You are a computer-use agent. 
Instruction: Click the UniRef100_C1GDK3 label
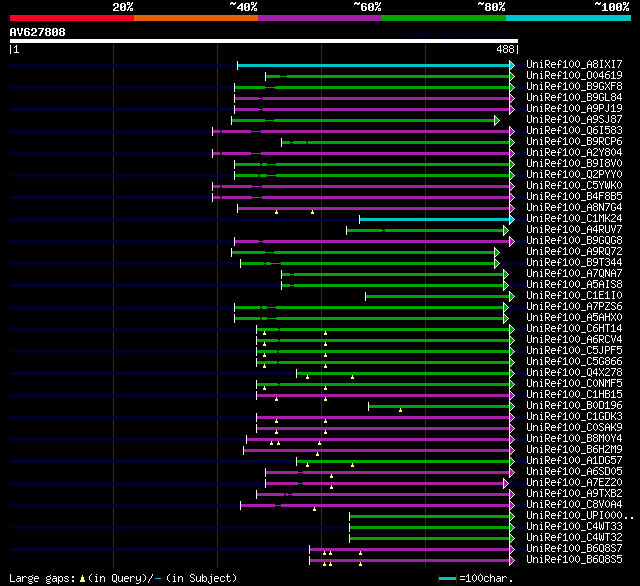pyautogui.click(x=574, y=417)
